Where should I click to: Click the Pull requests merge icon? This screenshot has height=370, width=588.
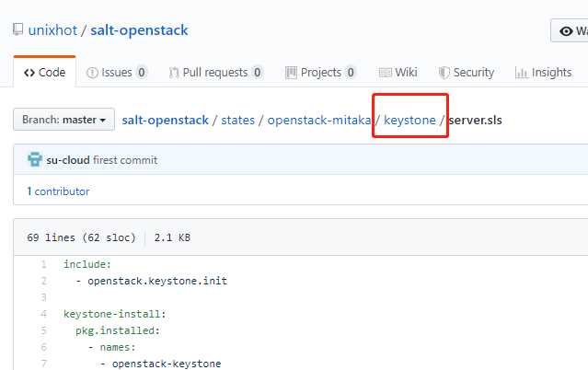pos(174,73)
